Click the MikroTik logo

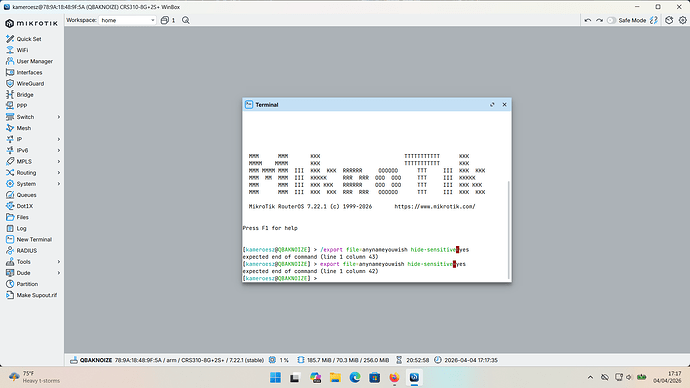coord(31,23)
